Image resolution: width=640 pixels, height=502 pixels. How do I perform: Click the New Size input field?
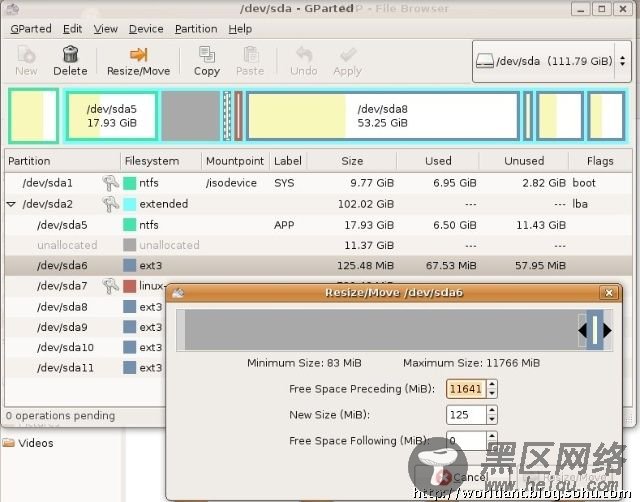tap(466, 415)
